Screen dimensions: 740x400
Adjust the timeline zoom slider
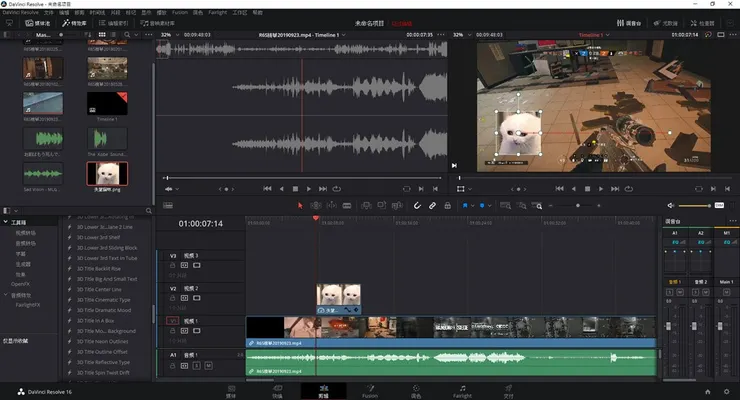(x=580, y=205)
